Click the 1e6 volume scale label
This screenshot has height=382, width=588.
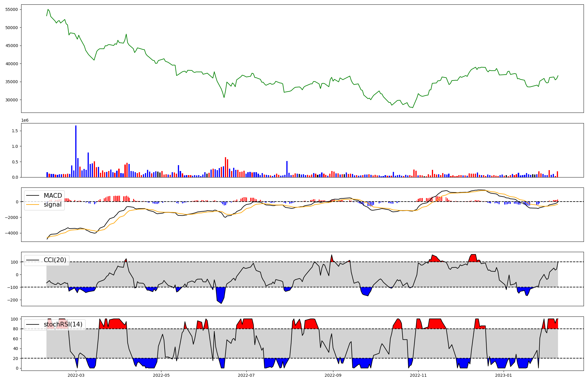click(25, 120)
